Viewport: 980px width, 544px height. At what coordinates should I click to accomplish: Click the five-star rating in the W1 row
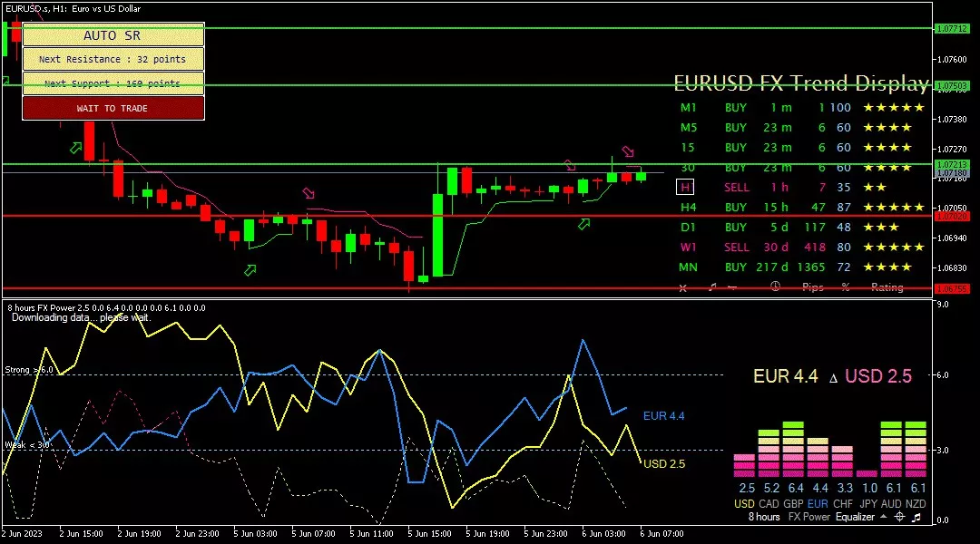coord(894,248)
